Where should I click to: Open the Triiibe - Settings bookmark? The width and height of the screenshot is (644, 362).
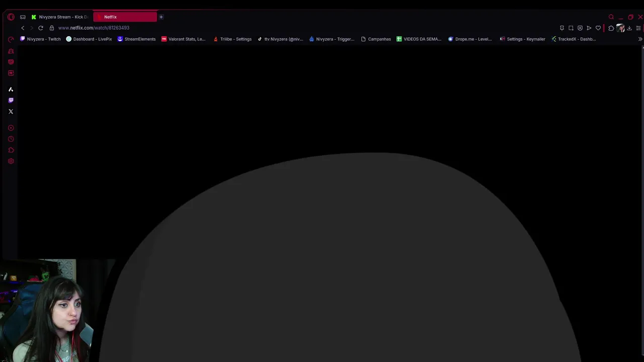click(x=232, y=39)
